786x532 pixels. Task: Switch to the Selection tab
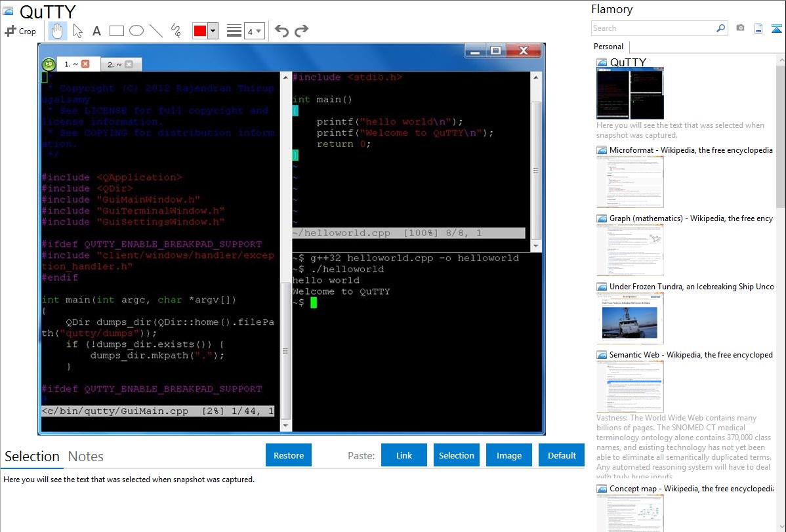pyautogui.click(x=32, y=457)
